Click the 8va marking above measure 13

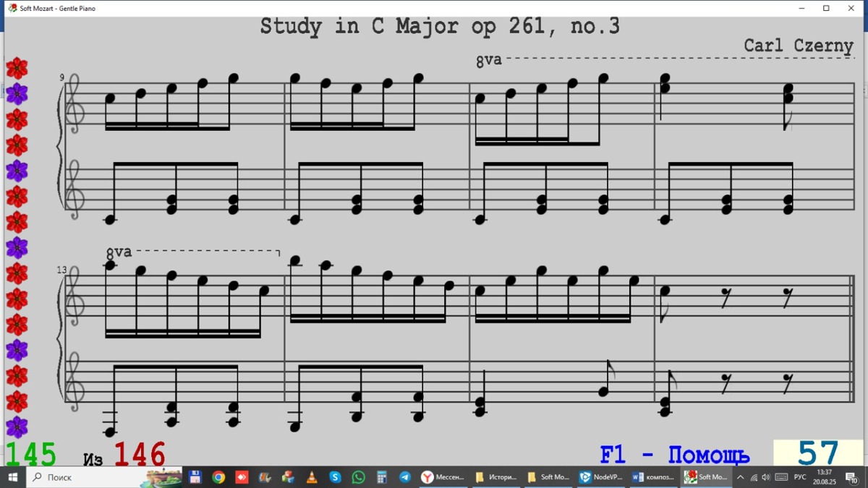coord(119,252)
